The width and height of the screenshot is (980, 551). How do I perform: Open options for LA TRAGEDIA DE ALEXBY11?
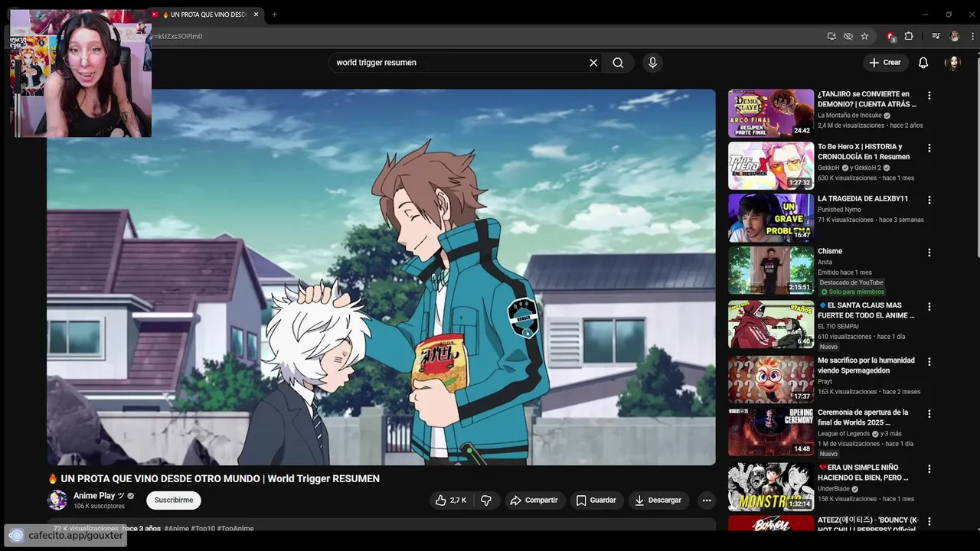coord(929,200)
